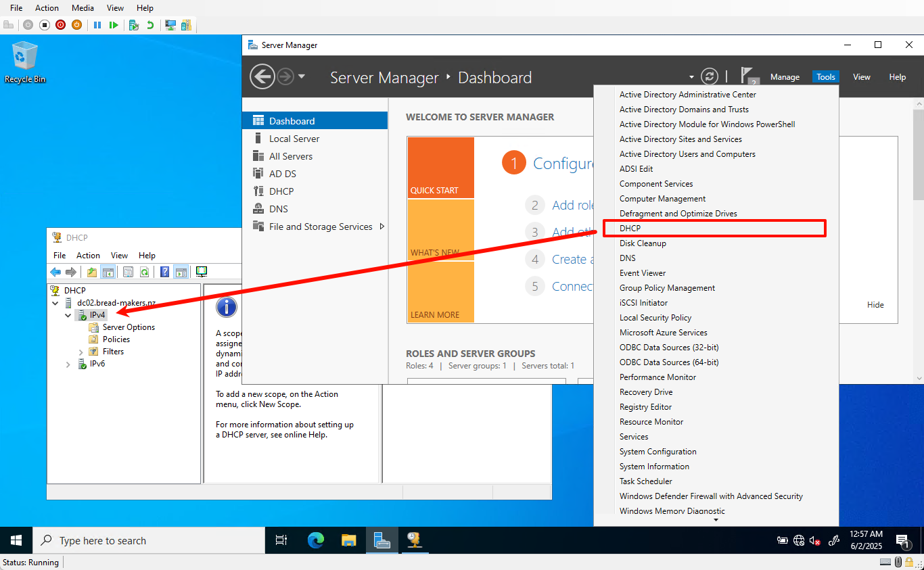Click the Refresh icon in the DHCP console
The height and width of the screenshot is (570, 924).
145,272
